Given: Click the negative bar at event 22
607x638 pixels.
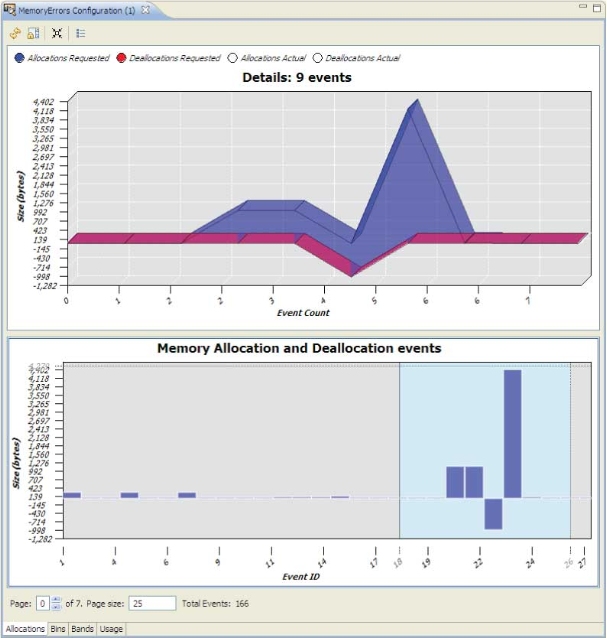Looking at the screenshot, I should pos(493,512).
